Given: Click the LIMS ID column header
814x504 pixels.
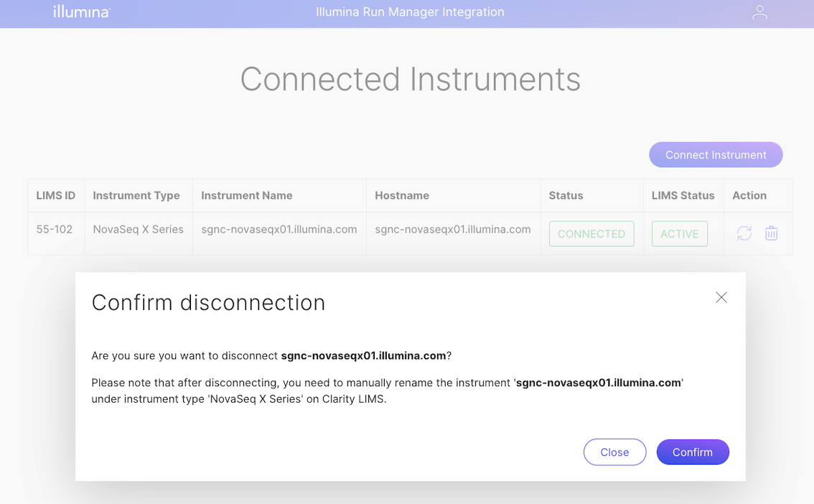Looking at the screenshot, I should coord(56,195).
